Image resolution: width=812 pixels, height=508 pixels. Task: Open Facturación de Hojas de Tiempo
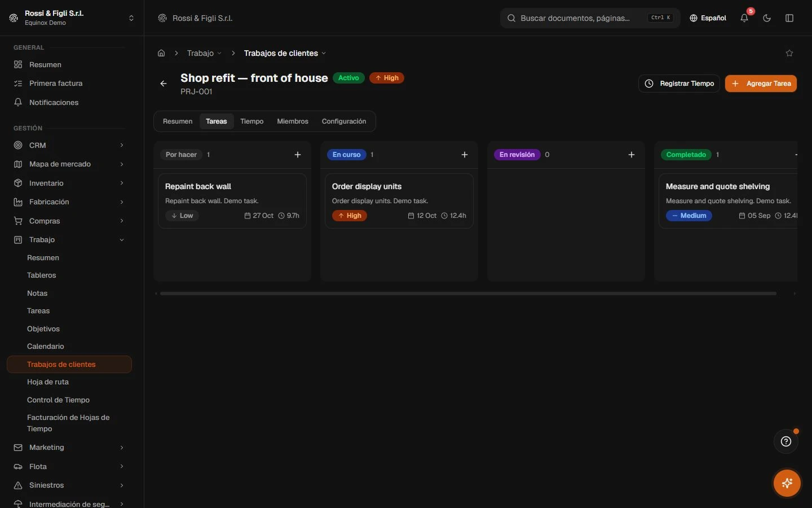click(68, 423)
